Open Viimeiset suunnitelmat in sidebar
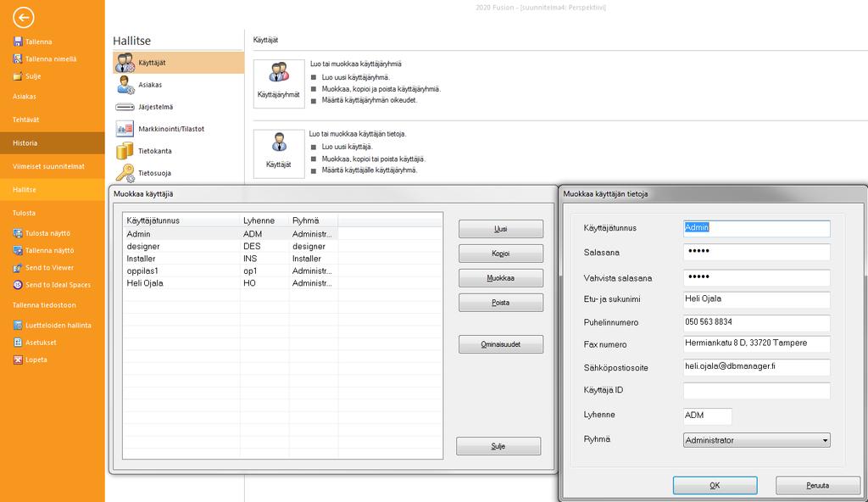The height and width of the screenshot is (502, 868). coord(52,166)
